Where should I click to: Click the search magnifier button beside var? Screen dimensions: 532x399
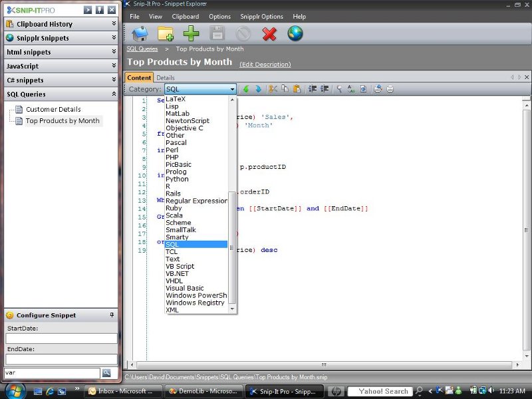point(106,373)
